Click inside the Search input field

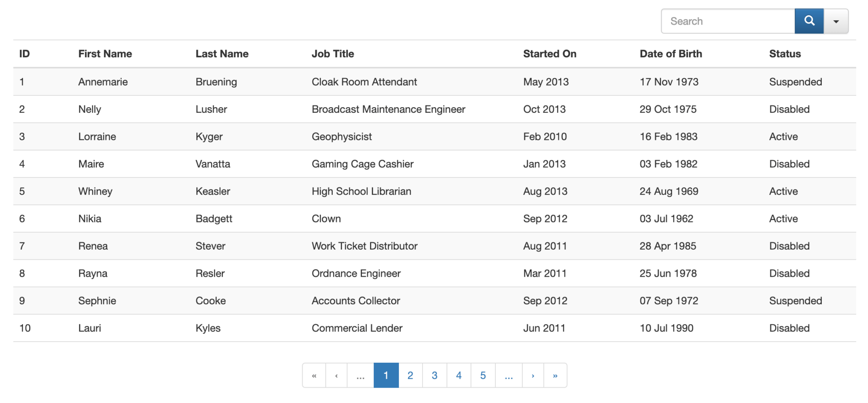pyautogui.click(x=727, y=21)
